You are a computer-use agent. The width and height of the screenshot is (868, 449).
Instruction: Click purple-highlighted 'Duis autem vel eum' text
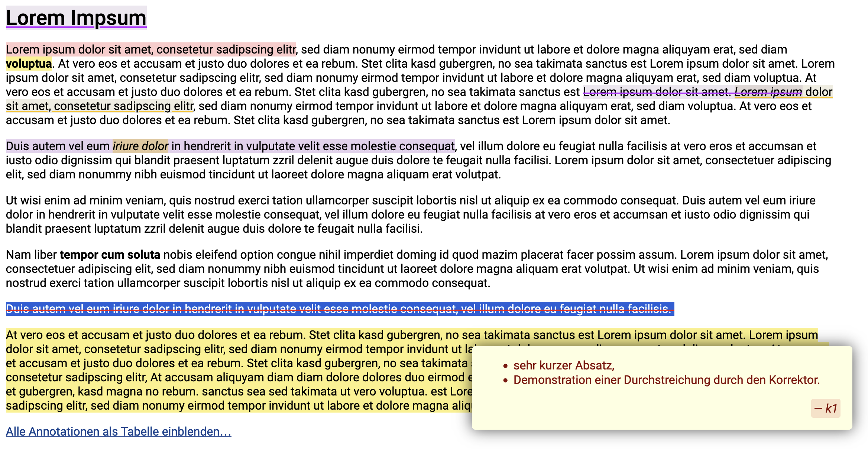[x=58, y=146]
